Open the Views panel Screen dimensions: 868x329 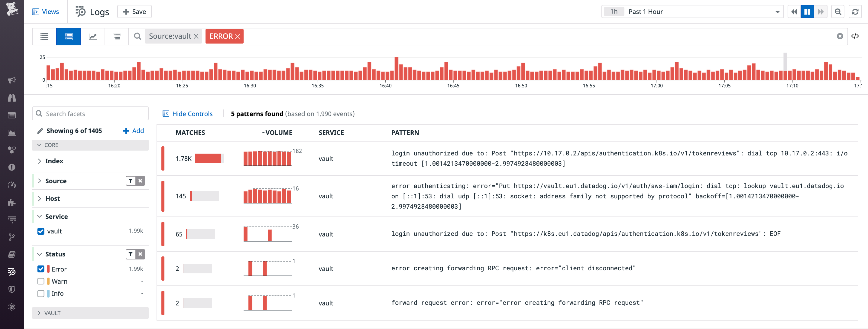point(46,11)
